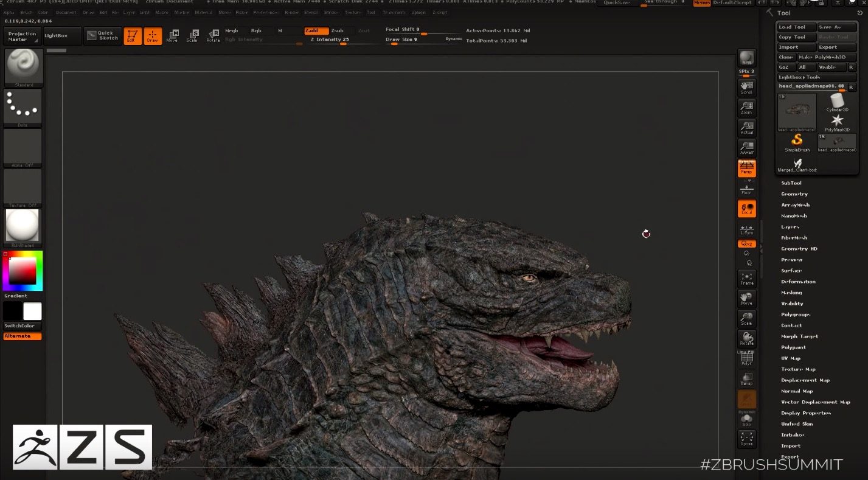Image resolution: width=868 pixels, height=480 pixels.
Task: Toggle Persp perspective view
Action: tap(746, 168)
